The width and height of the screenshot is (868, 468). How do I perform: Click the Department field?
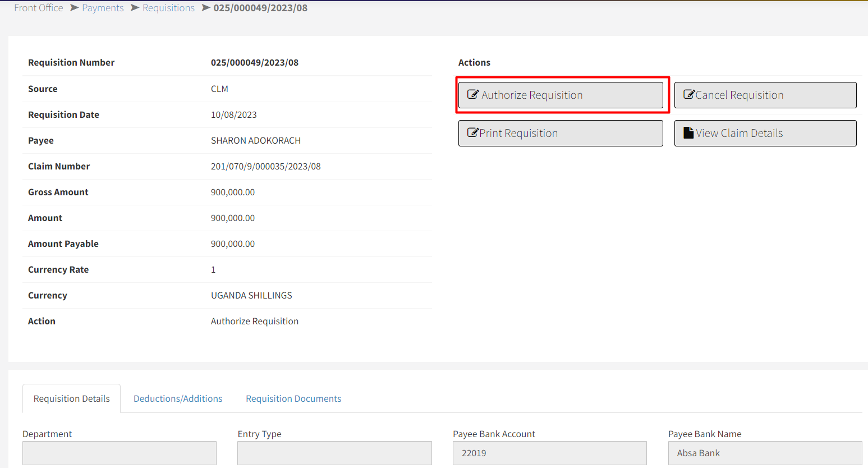coord(120,453)
